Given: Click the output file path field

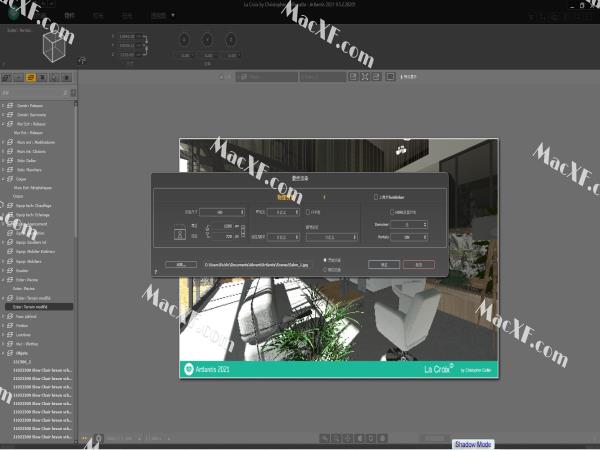Looking at the screenshot, I should pos(256,264).
